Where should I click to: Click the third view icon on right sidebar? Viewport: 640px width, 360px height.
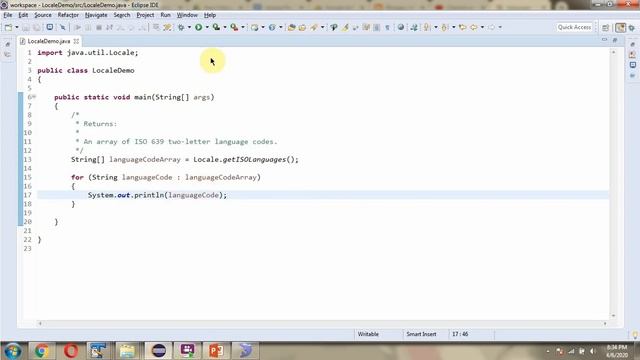click(632, 65)
